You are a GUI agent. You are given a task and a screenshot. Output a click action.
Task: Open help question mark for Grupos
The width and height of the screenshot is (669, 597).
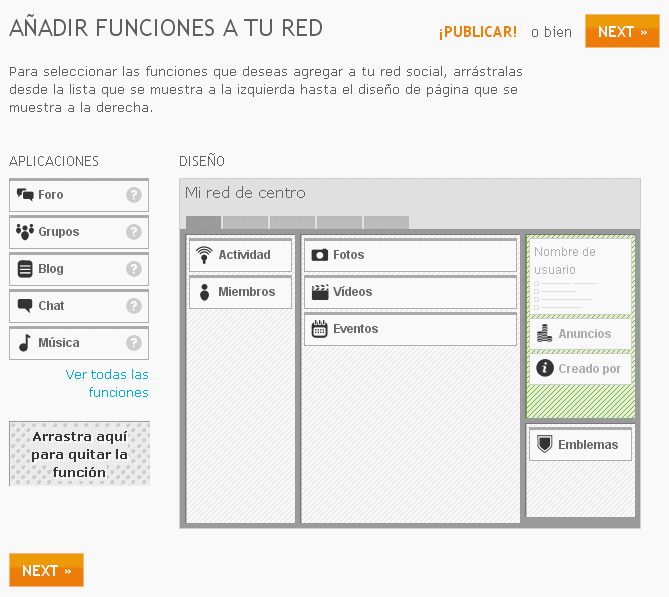click(134, 232)
